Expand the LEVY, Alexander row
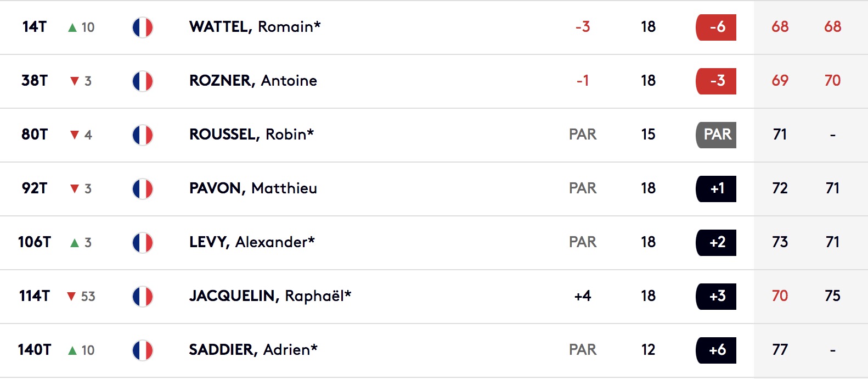This screenshot has height=379, width=868. pyautogui.click(x=434, y=243)
